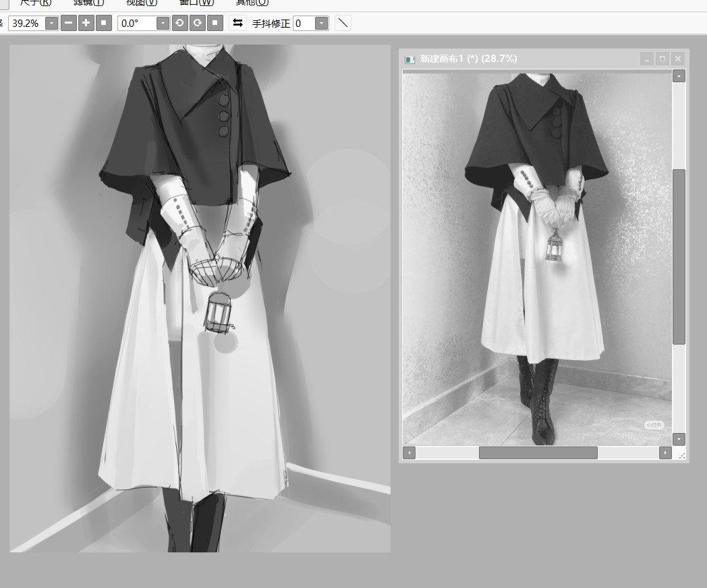Rotate canvas counterclockwise

180,23
